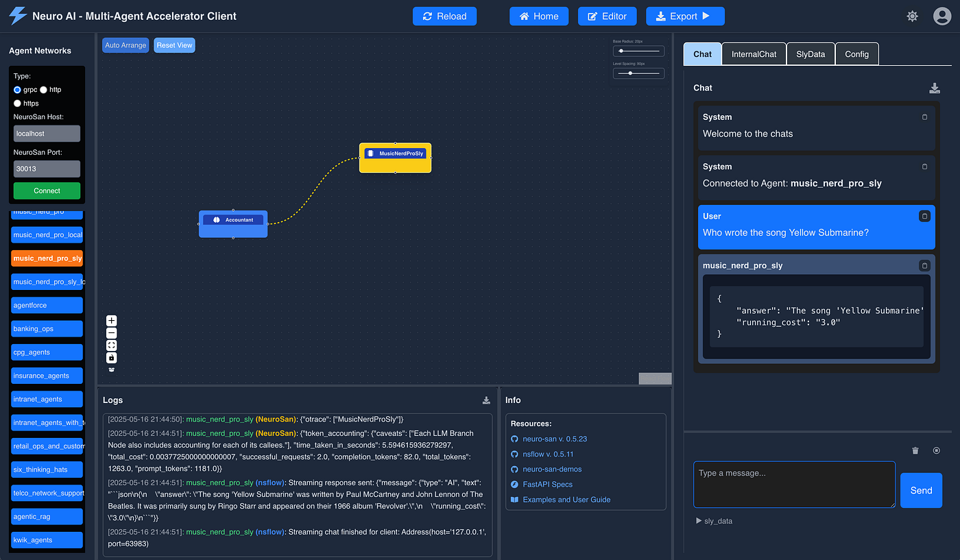Select the http connection type

click(x=43, y=90)
